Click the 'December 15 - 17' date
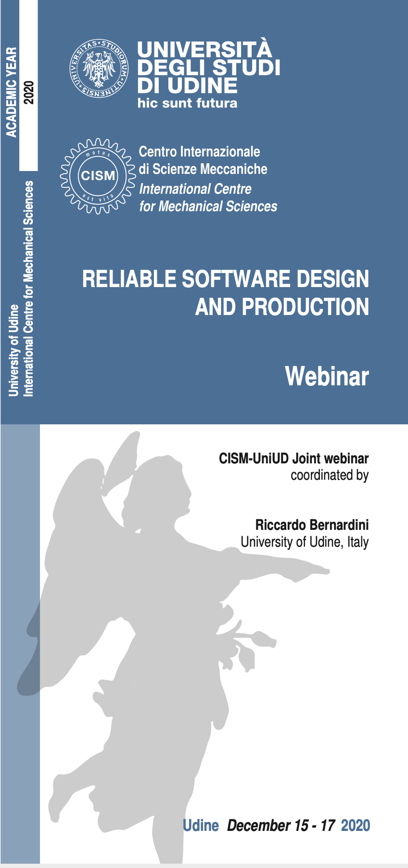This screenshot has width=408, height=868. 281,825
